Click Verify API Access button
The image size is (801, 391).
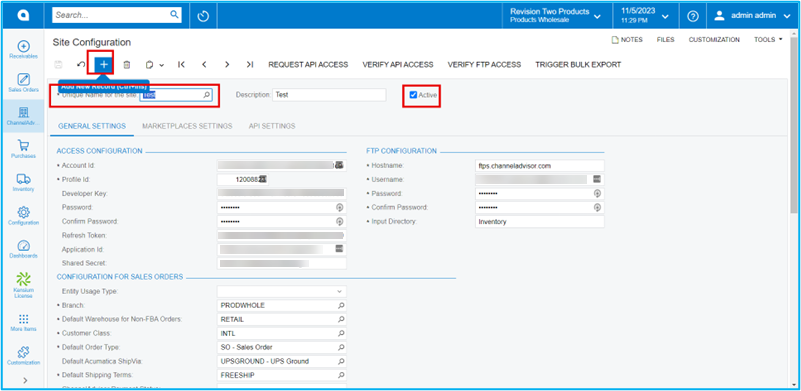tap(397, 64)
